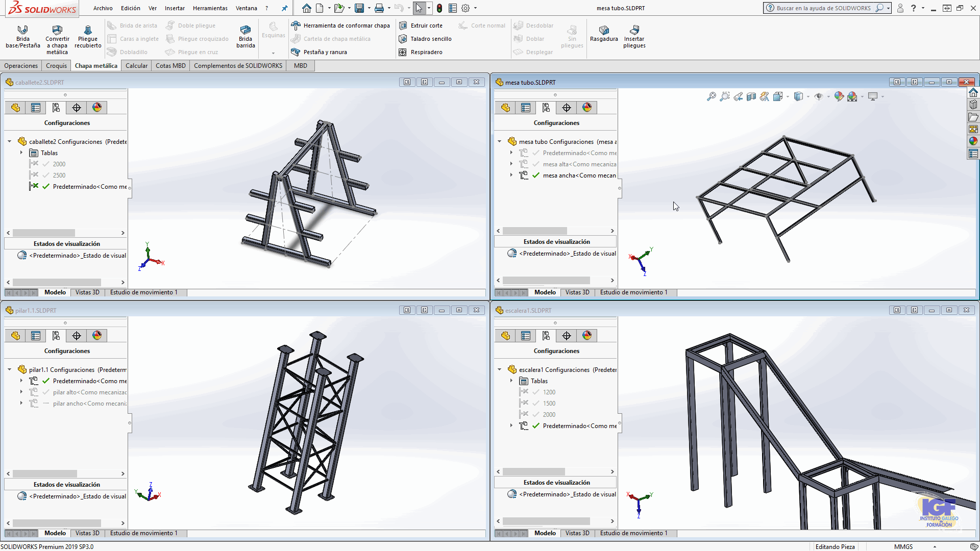Open Editar apariencia in the heads-up toolbar
Image resolution: width=980 pixels, height=551 pixels.
tap(839, 96)
